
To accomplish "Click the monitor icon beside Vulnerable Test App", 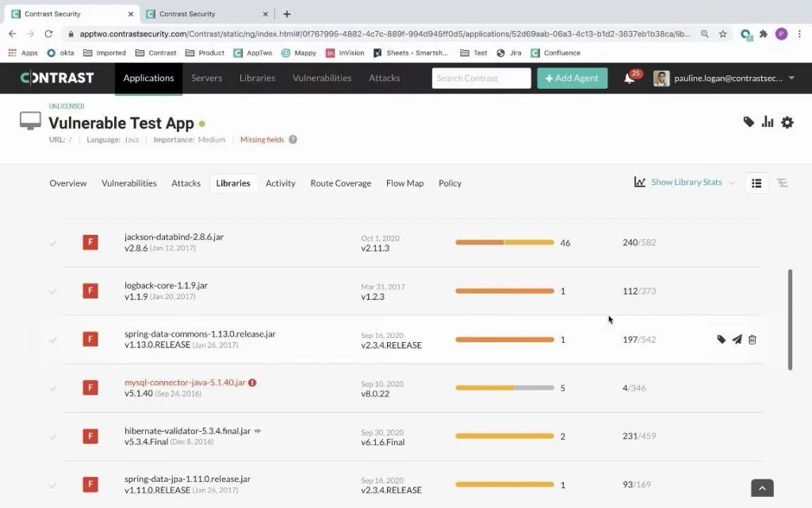I will pyautogui.click(x=30, y=121).
